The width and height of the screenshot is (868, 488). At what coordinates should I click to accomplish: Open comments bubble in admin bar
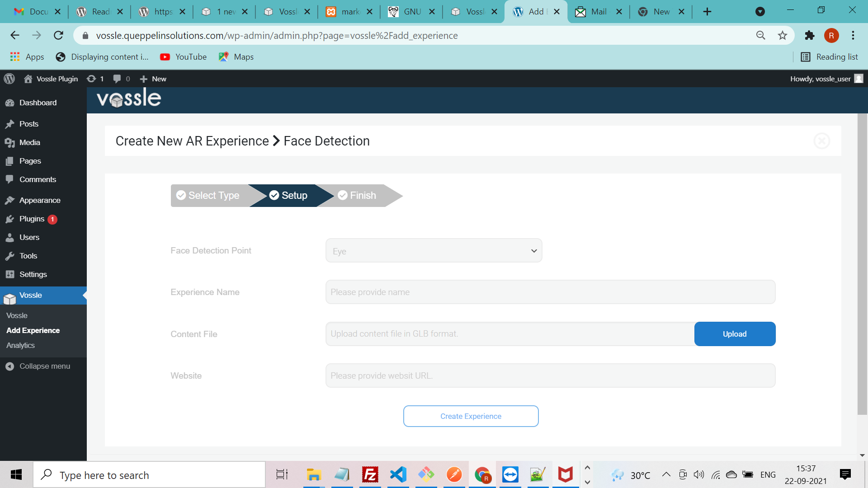pyautogui.click(x=121, y=79)
